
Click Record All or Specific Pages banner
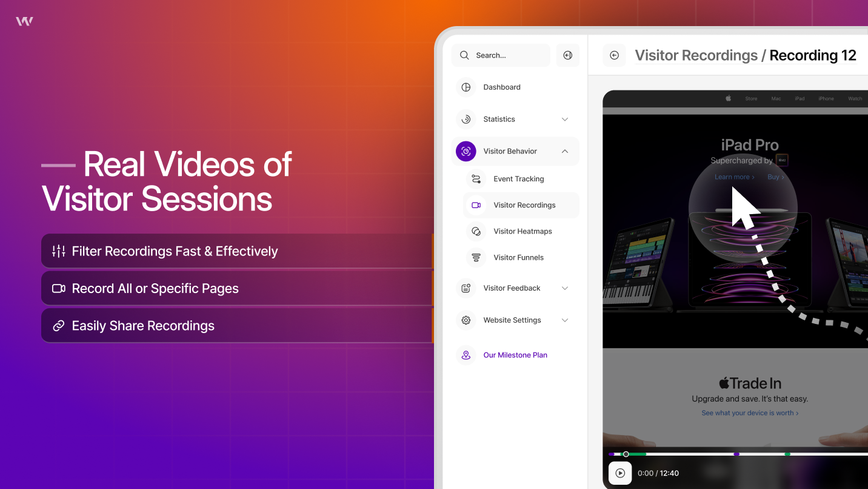coord(237,289)
